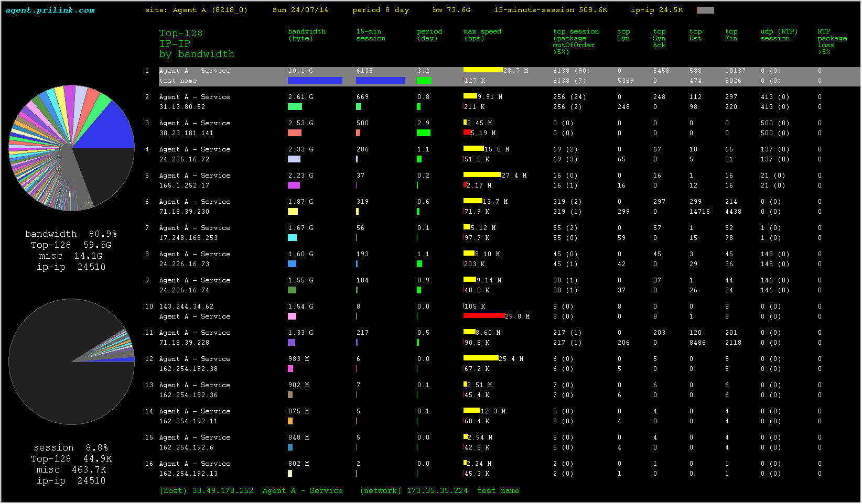Select IP 162.254.192.38 in row 12
862x504 pixels.
(188, 369)
